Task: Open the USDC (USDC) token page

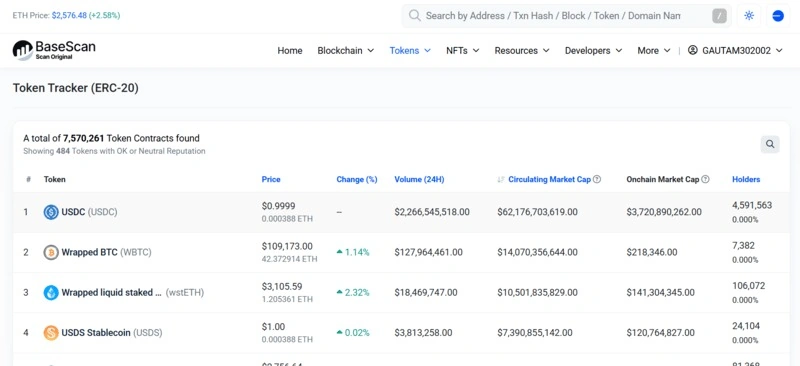Action: click(x=89, y=212)
